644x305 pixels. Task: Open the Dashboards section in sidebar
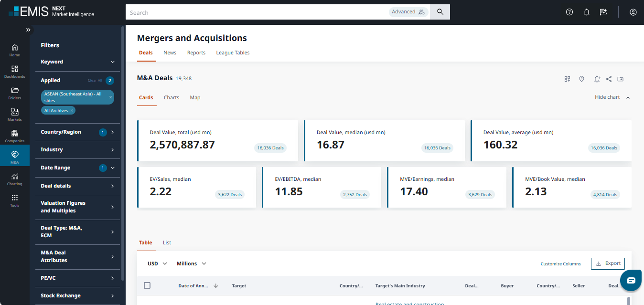coord(14,72)
